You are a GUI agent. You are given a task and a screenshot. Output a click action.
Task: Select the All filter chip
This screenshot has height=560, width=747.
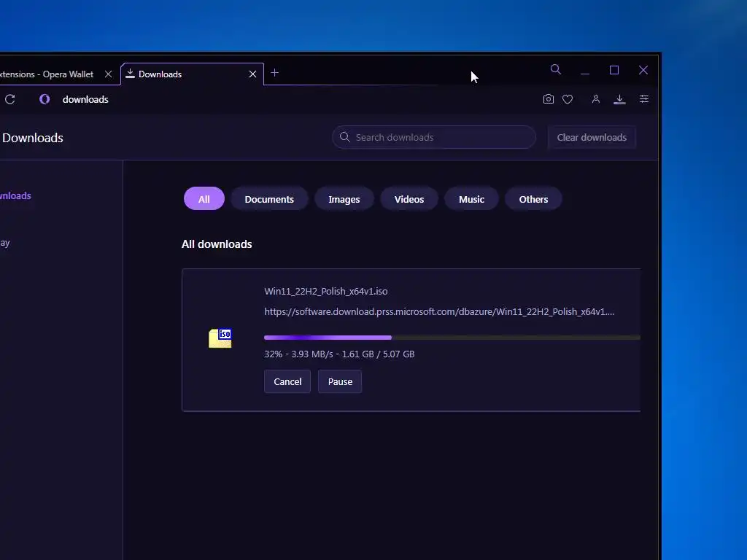204,199
